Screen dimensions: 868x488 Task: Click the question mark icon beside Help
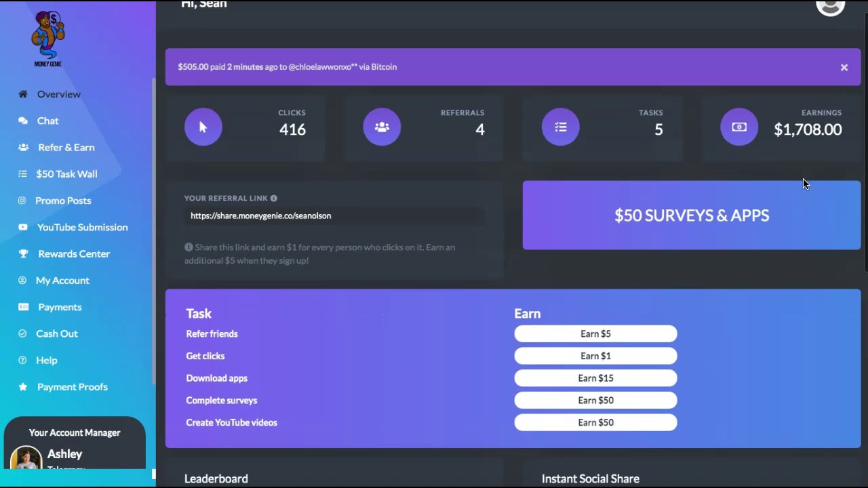click(22, 360)
